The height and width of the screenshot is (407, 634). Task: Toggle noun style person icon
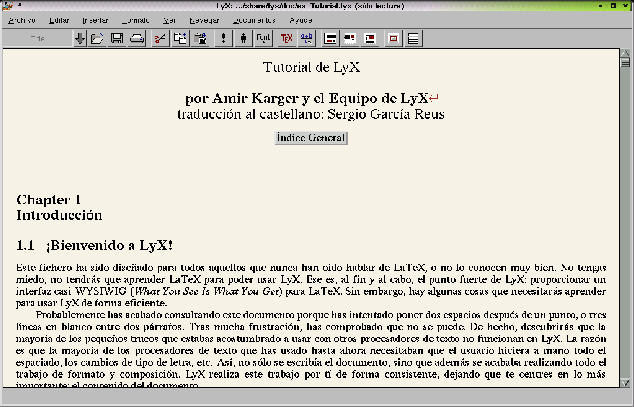(243, 38)
